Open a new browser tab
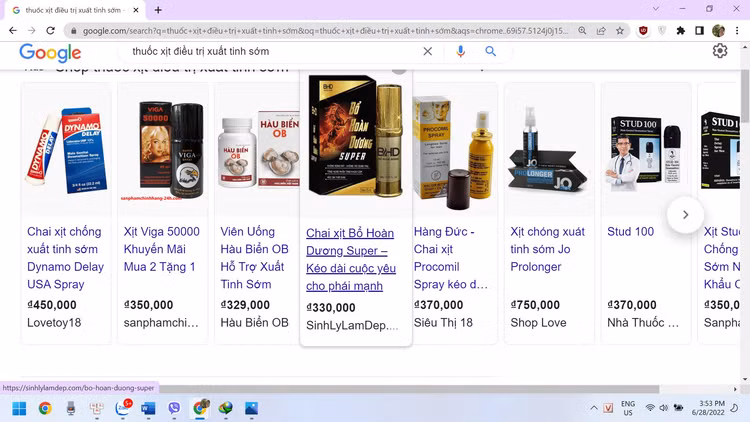Viewport: 750px width, 422px height. click(158, 10)
